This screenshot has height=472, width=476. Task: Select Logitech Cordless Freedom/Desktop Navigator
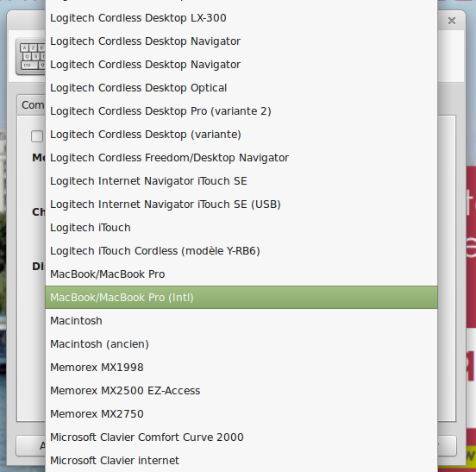coord(241,158)
